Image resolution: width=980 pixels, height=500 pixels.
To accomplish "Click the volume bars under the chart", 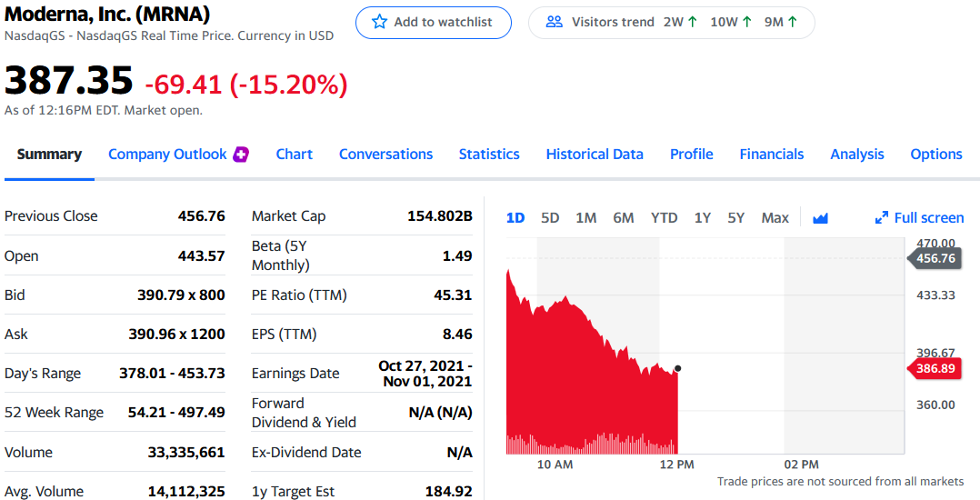I will [592, 444].
